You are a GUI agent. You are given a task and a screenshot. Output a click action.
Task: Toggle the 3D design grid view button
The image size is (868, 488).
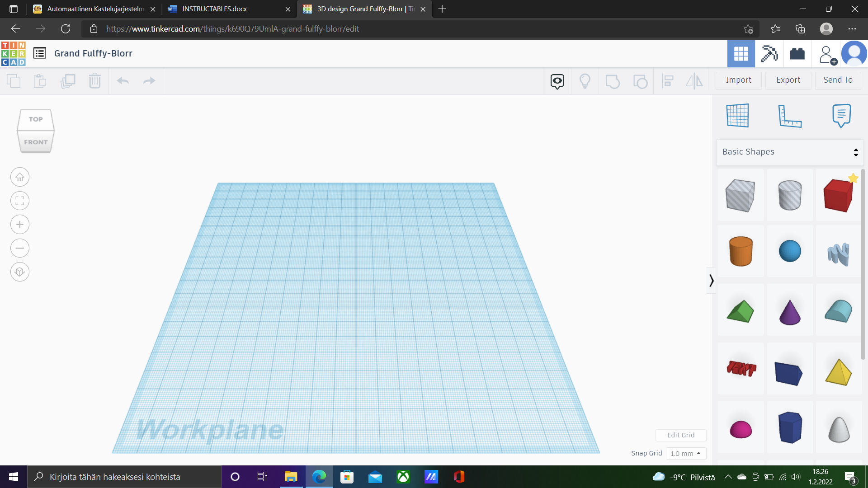741,54
